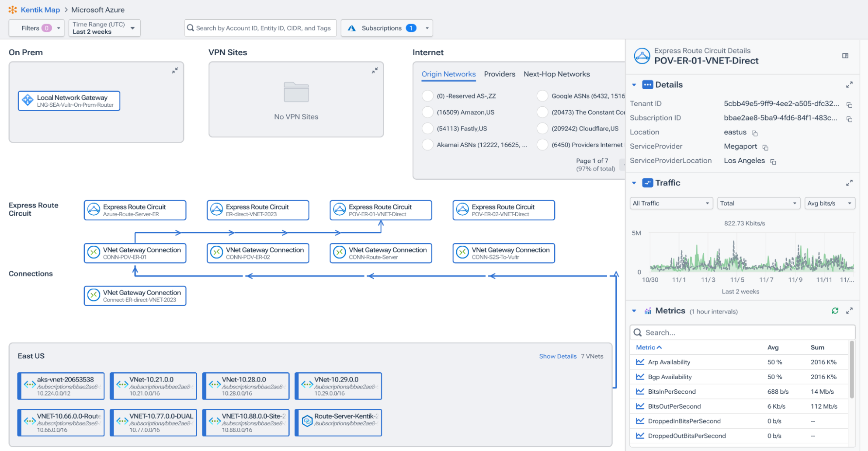
Task: Open Connect-ER-direct-VNET-2023 gateway connection
Action: [135, 296]
